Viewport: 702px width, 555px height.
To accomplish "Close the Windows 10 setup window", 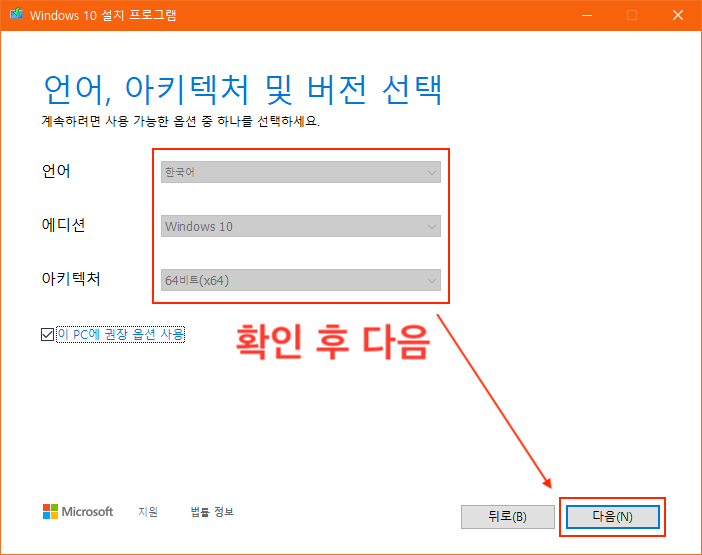I will 678,15.
